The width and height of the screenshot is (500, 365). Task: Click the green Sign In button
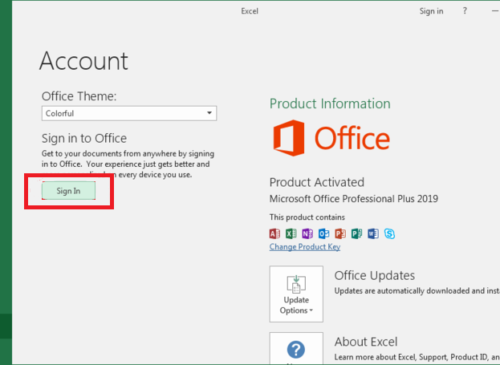[69, 191]
